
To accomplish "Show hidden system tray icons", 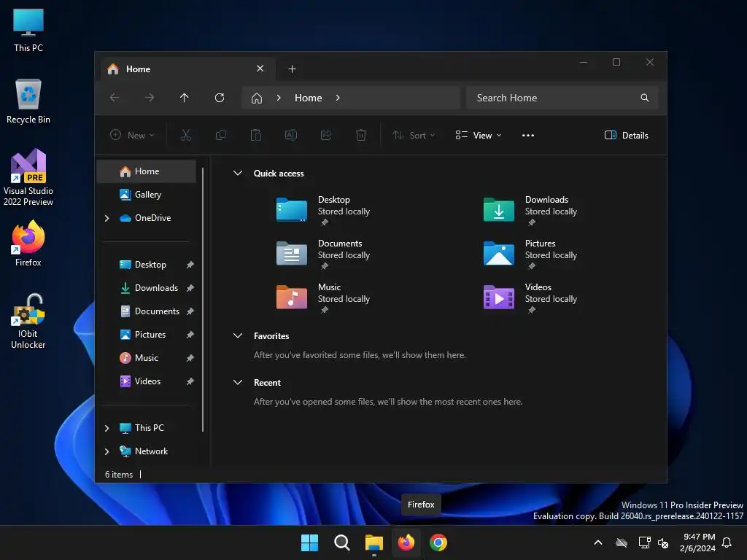I will [598, 542].
